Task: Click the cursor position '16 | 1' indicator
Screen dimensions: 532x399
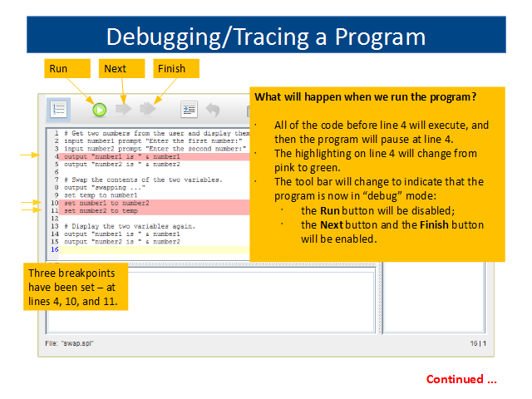Action: [478, 343]
